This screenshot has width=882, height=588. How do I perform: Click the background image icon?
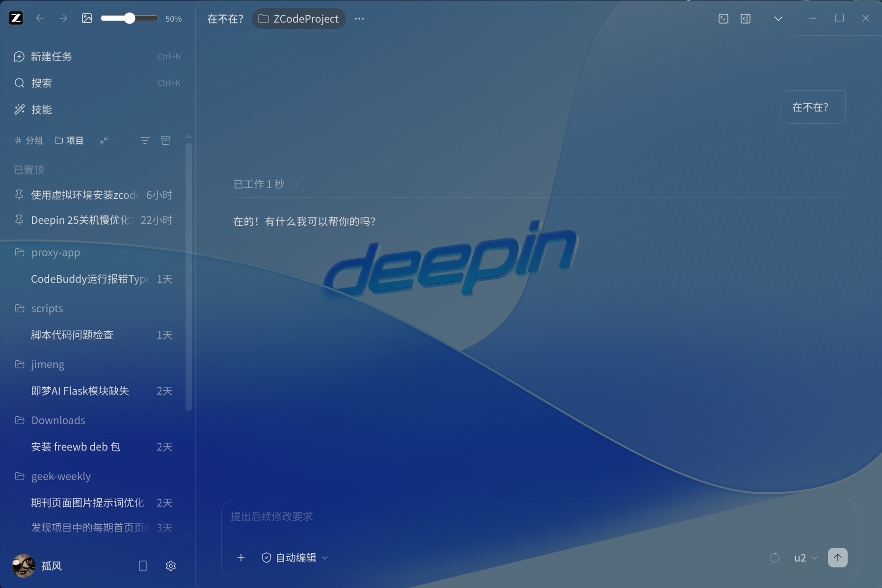(87, 18)
